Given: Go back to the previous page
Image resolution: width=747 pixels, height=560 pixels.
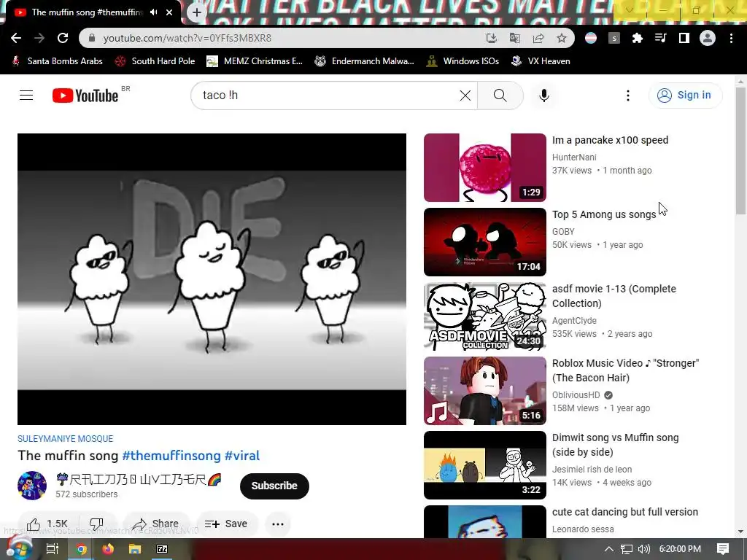Looking at the screenshot, I should [16, 38].
